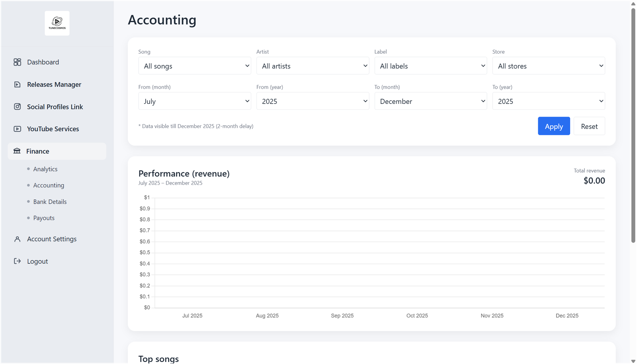Go to Bank Details submenu
Image resolution: width=637 pixels, height=364 pixels.
click(x=50, y=202)
